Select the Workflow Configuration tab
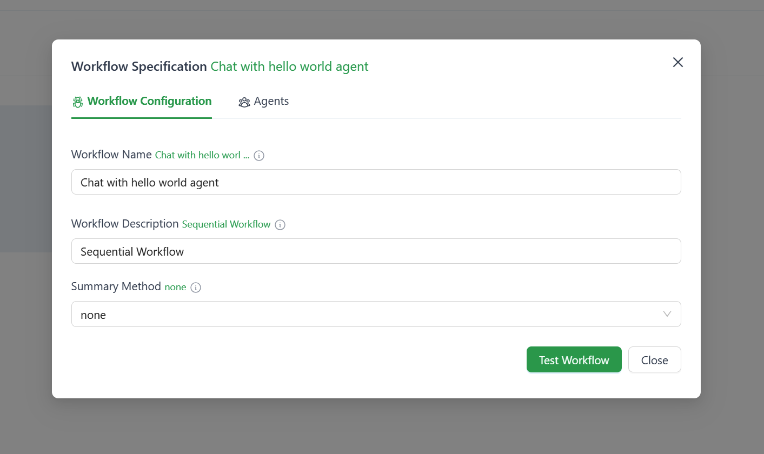The height and width of the screenshot is (454, 764). (148, 101)
